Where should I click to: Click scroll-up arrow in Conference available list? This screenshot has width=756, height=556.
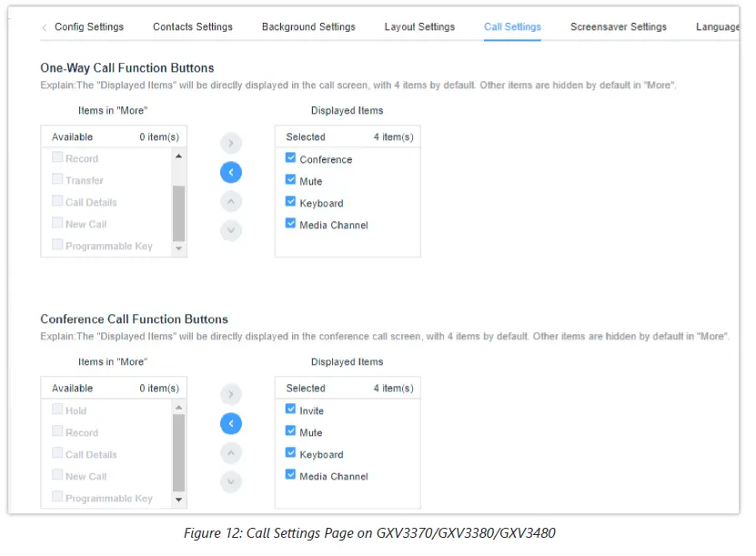(179, 408)
